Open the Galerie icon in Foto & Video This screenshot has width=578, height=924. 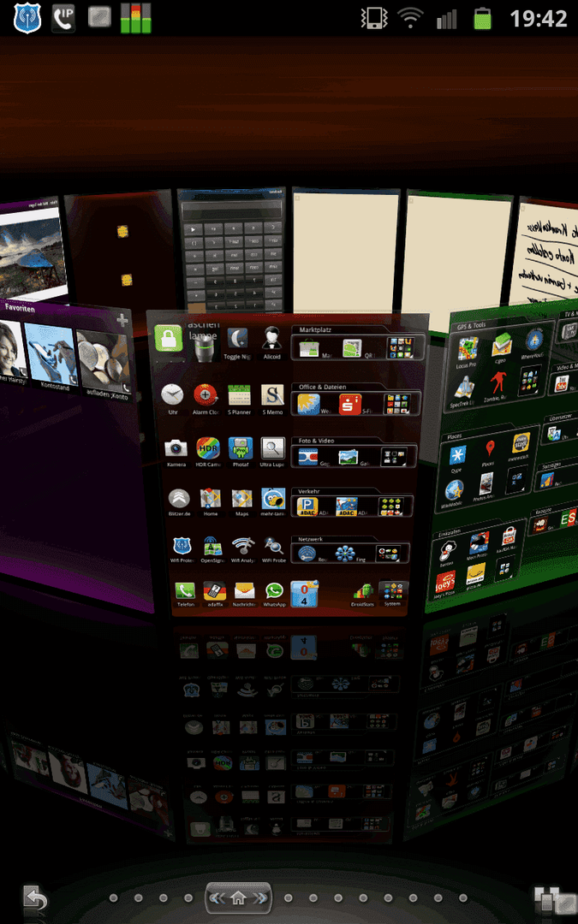[x=348, y=457]
